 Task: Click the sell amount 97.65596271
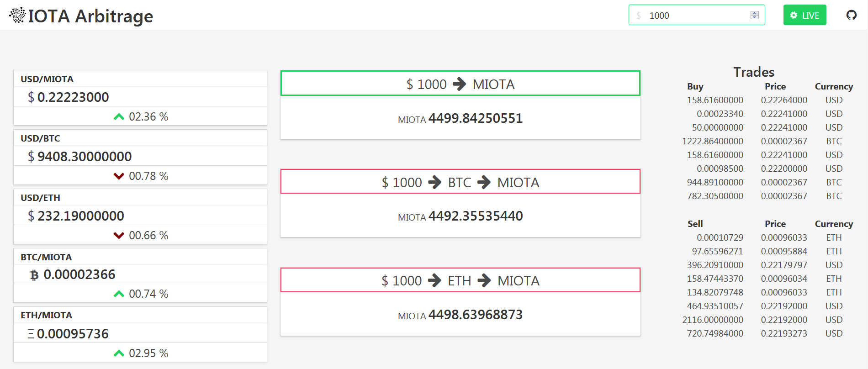718,251
